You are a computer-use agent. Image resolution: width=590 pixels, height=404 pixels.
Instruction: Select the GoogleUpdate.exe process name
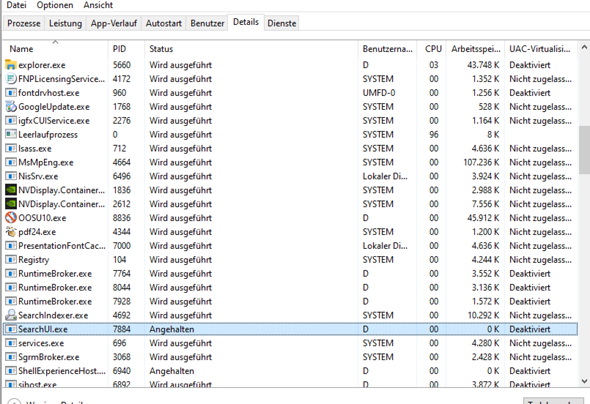(54, 106)
